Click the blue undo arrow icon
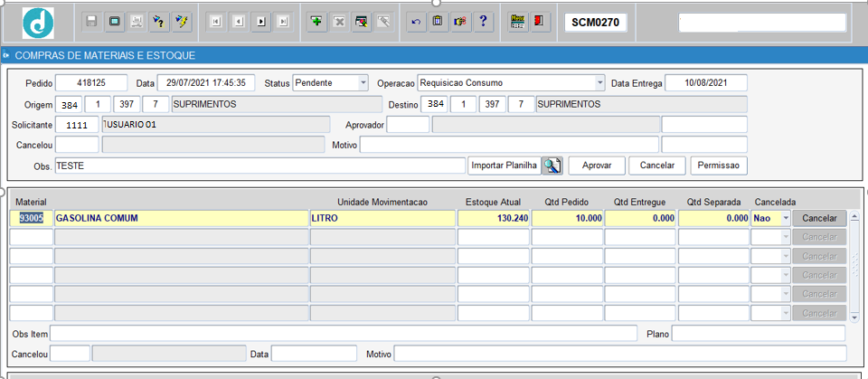The width and height of the screenshot is (868, 379). (416, 23)
